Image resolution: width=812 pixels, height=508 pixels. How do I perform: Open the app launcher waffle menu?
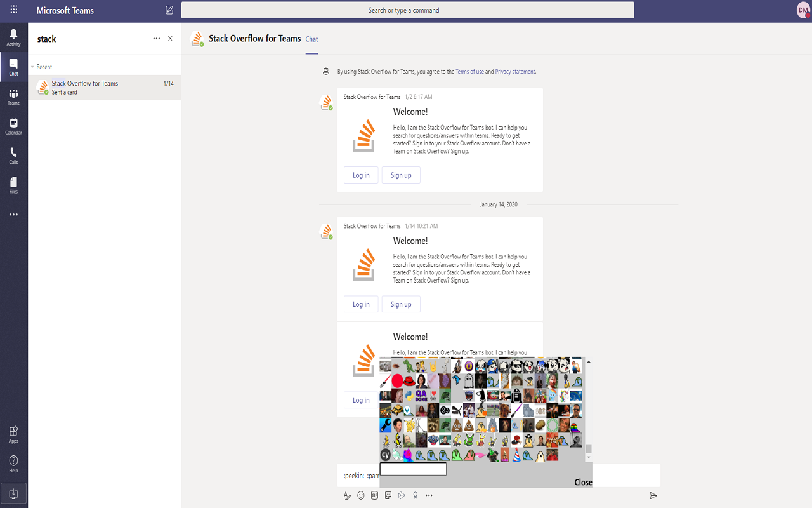pyautogui.click(x=14, y=10)
